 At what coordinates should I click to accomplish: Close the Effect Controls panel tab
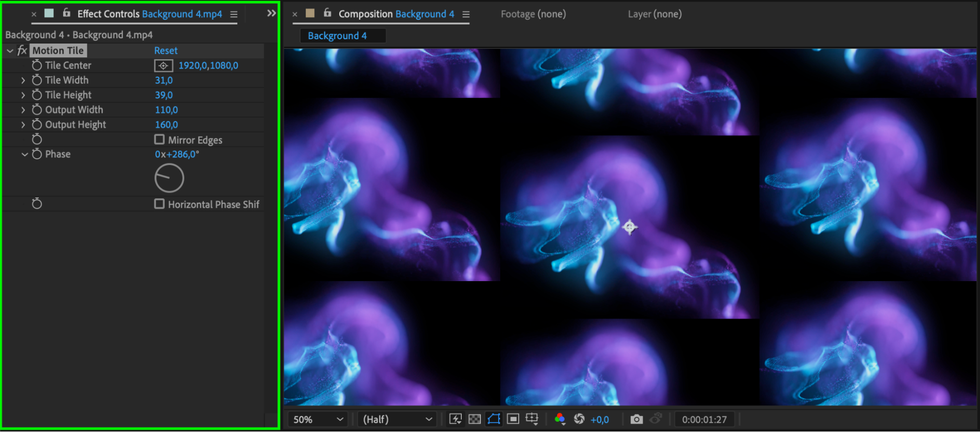point(34,15)
